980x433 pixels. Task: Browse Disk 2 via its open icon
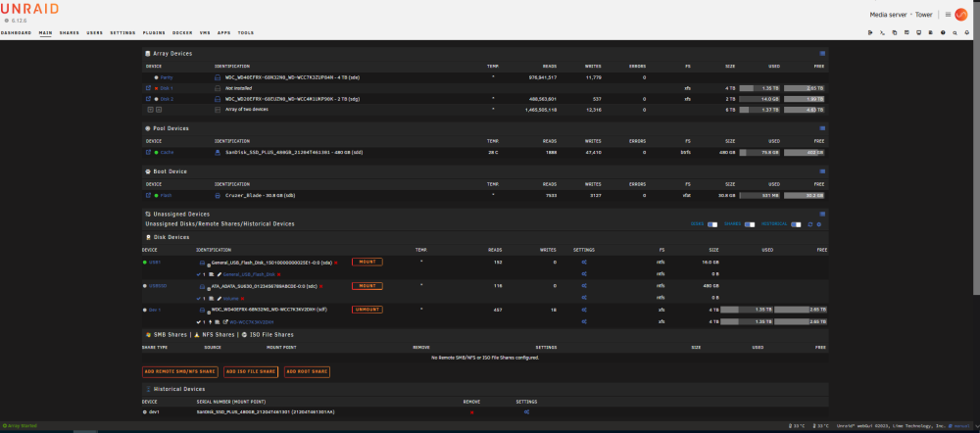click(148, 99)
